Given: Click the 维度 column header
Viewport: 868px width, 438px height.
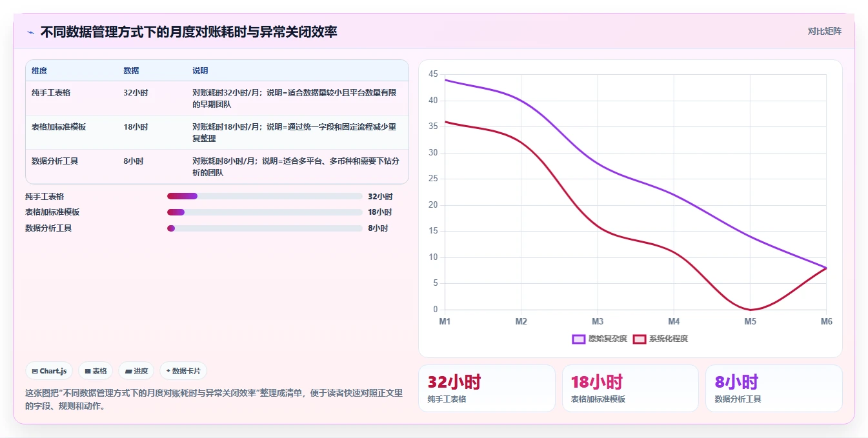Looking at the screenshot, I should [x=39, y=71].
